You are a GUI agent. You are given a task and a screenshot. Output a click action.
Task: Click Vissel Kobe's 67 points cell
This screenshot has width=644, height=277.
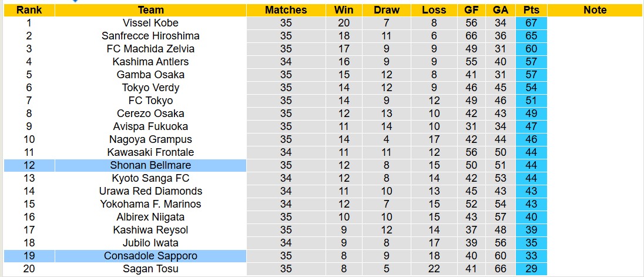point(531,23)
